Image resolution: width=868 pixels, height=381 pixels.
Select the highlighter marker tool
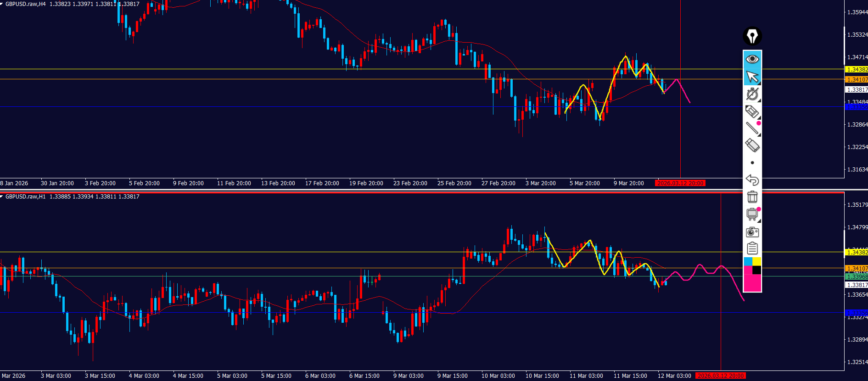(x=752, y=111)
